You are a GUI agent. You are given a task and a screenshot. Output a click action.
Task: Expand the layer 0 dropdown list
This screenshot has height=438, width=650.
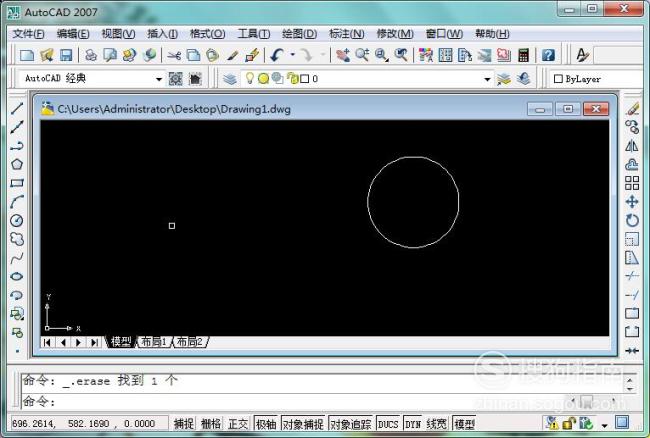click(x=487, y=79)
